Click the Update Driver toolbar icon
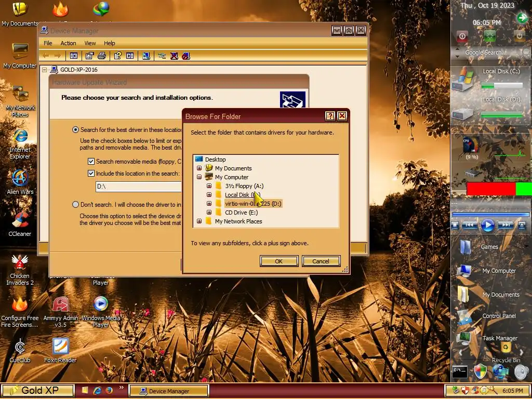This screenshot has width=532, height=399. [x=162, y=56]
